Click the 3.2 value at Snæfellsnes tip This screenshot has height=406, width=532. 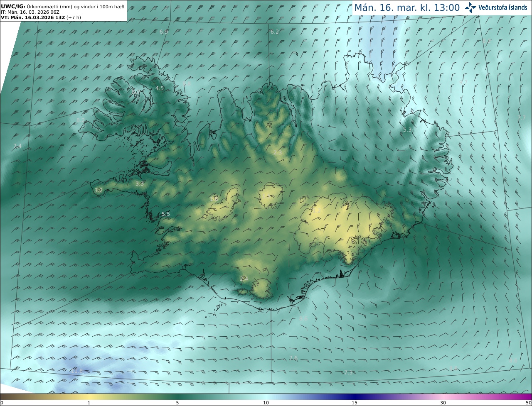click(x=99, y=190)
